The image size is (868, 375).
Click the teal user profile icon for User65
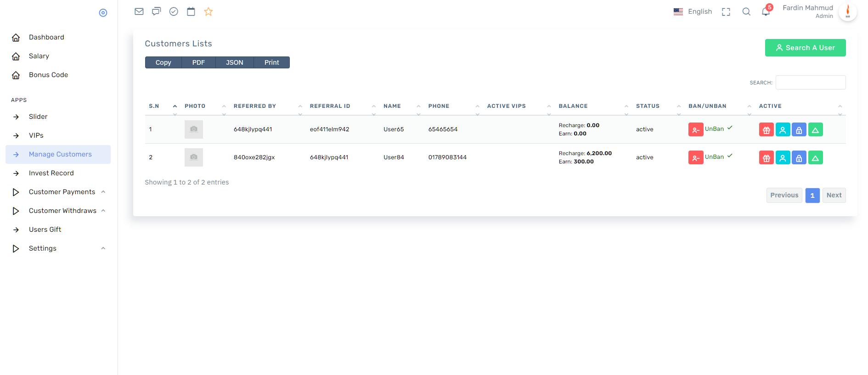point(783,130)
